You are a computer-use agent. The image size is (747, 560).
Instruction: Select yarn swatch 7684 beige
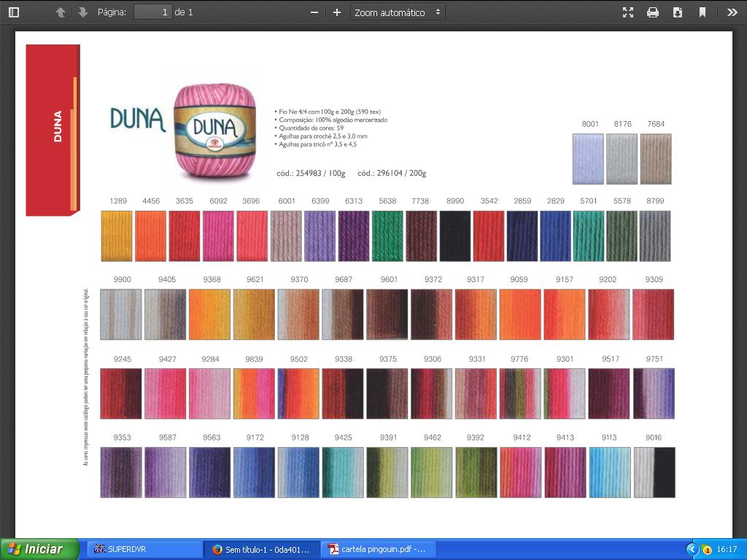[x=656, y=159]
